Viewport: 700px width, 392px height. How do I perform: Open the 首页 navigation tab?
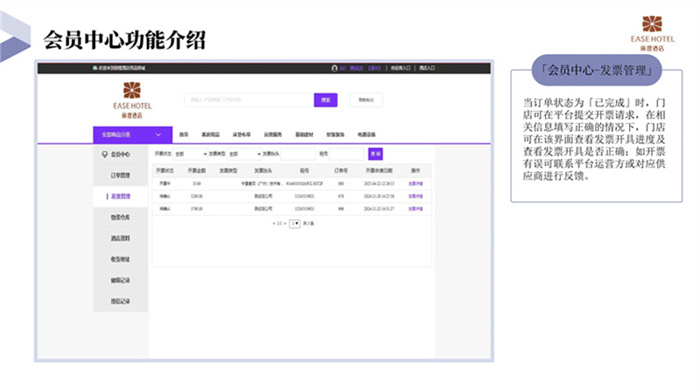[183, 134]
